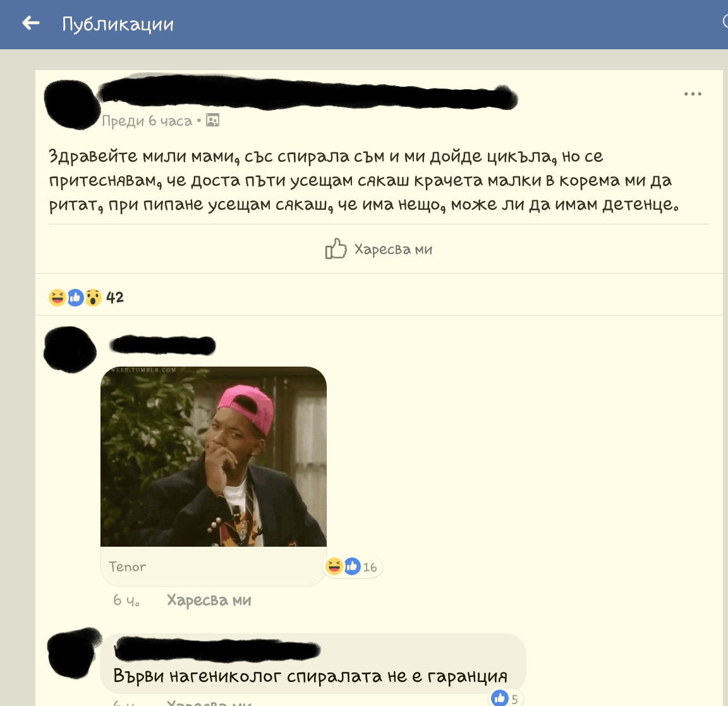This screenshot has width=728, height=706.
Task: Open the blacked-out post author avatar
Action: point(72,104)
